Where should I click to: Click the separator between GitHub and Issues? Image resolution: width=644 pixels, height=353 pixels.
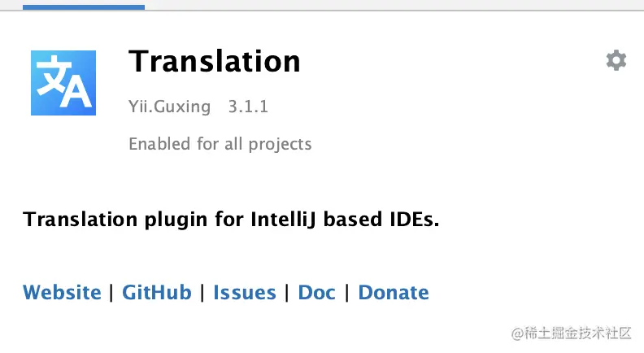(x=202, y=293)
